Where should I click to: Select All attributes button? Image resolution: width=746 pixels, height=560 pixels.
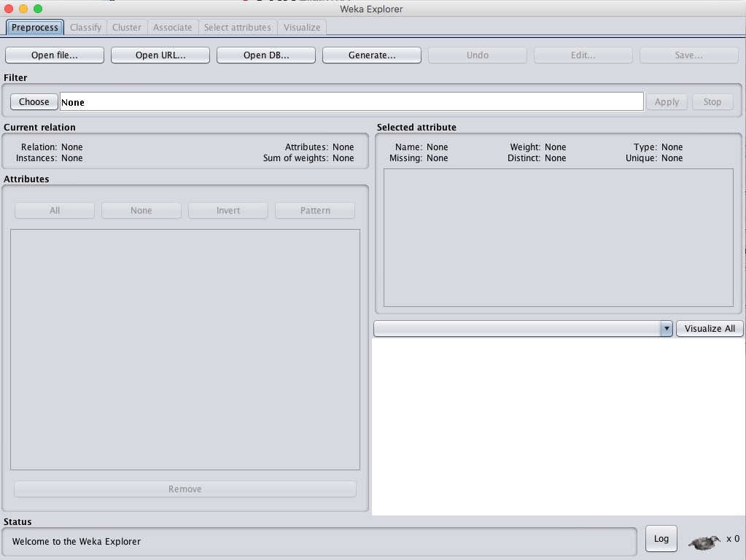pos(55,211)
